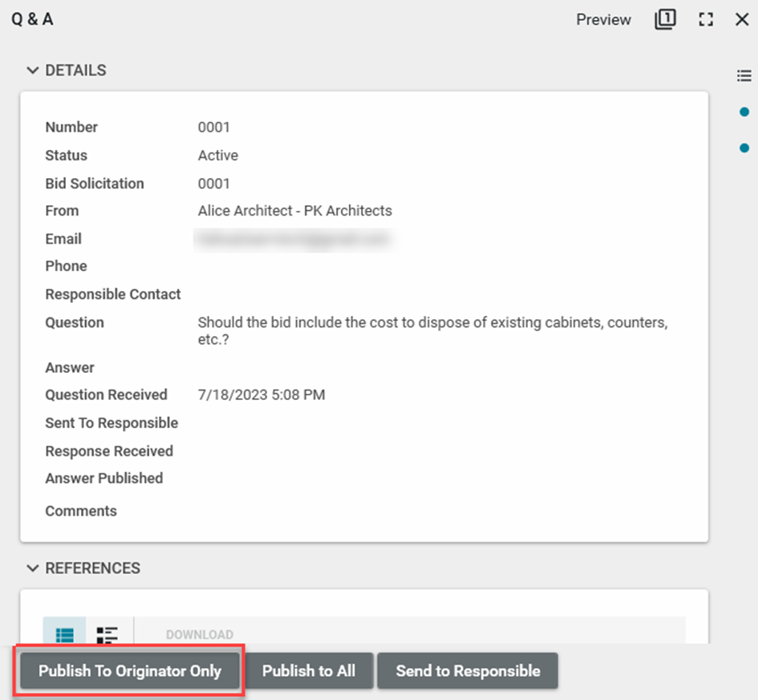Collapse the DETAILS section
The width and height of the screenshot is (758, 700).
33,71
